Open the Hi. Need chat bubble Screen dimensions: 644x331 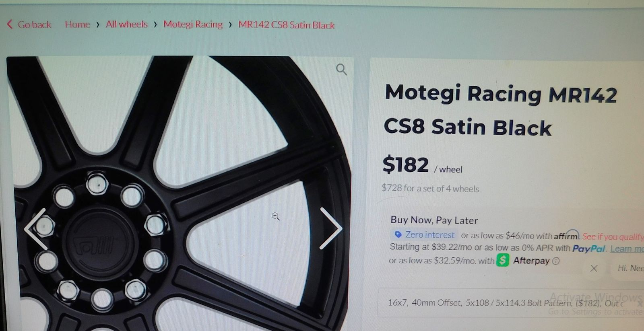[631, 268]
